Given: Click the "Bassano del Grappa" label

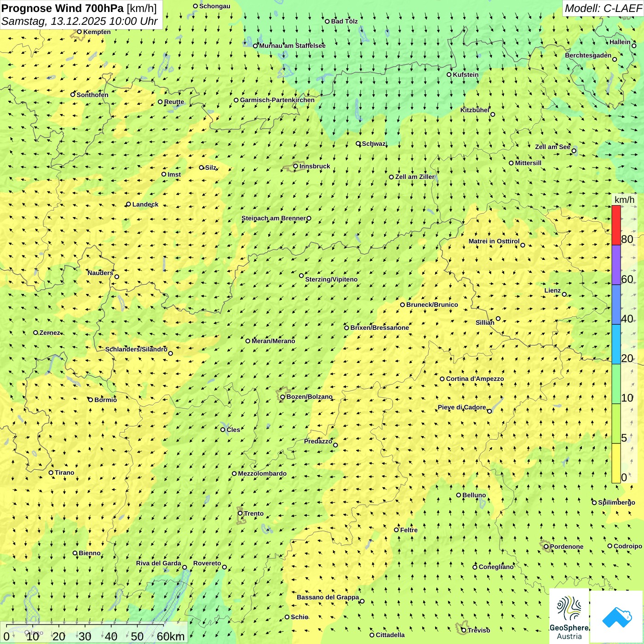Looking at the screenshot, I should pos(328,597).
